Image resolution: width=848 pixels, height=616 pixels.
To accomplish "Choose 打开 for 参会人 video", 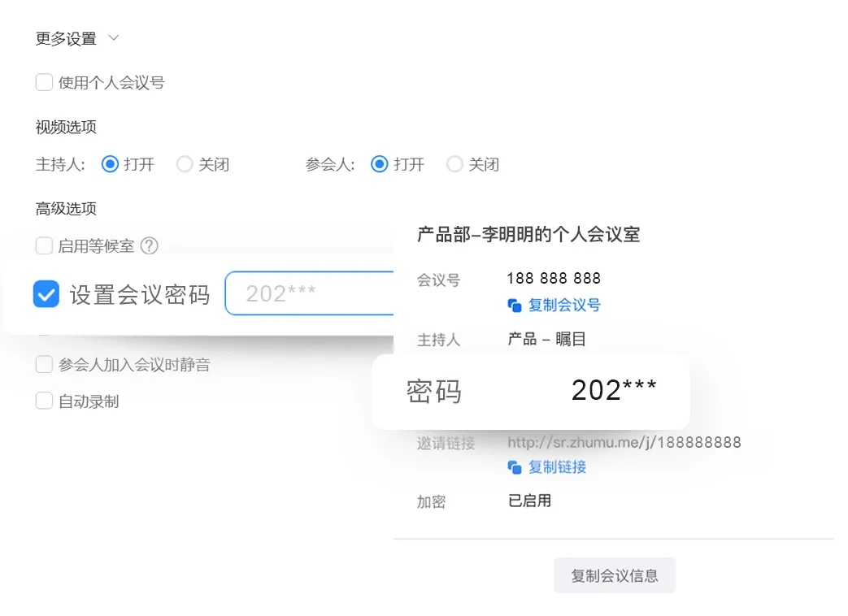I will coord(379,164).
